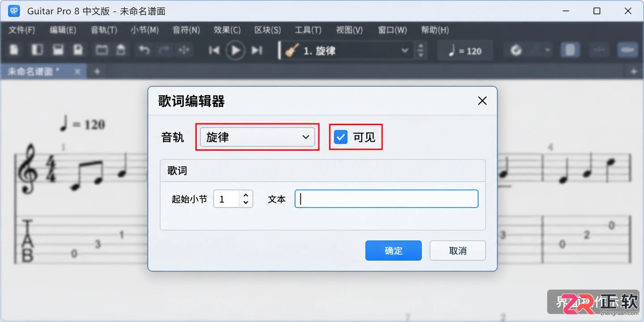Click the guitar icon beside the track name
This screenshot has height=322, width=644.
click(x=292, y=51)
